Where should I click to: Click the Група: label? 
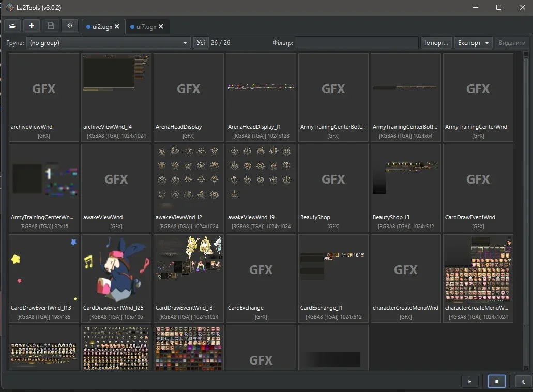(x=15, y=43)
